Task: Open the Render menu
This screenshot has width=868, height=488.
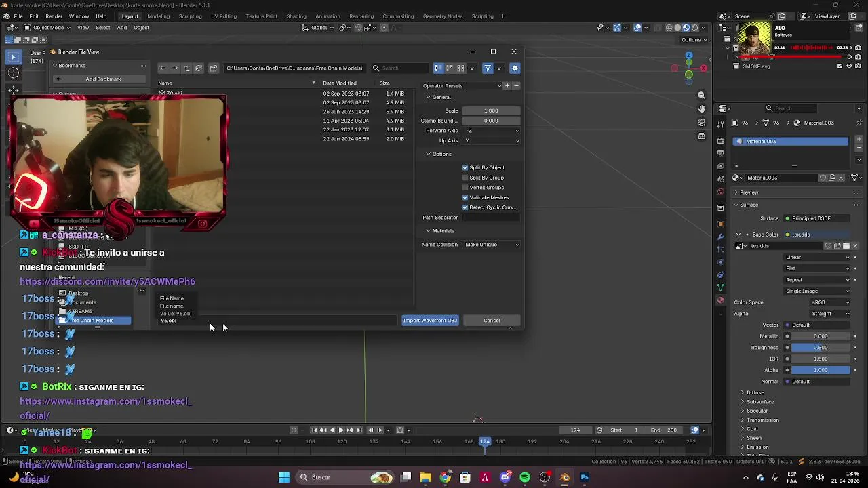Action: (54, 16)
